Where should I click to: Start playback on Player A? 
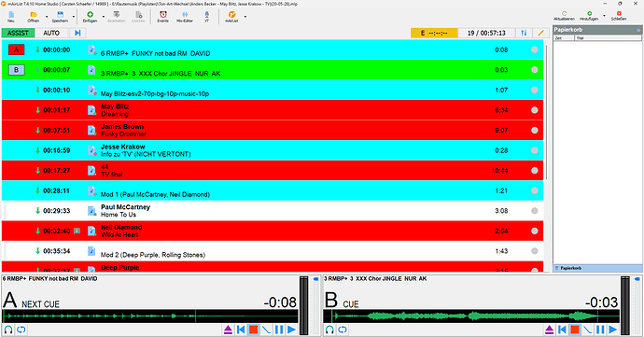pos(291,330)
